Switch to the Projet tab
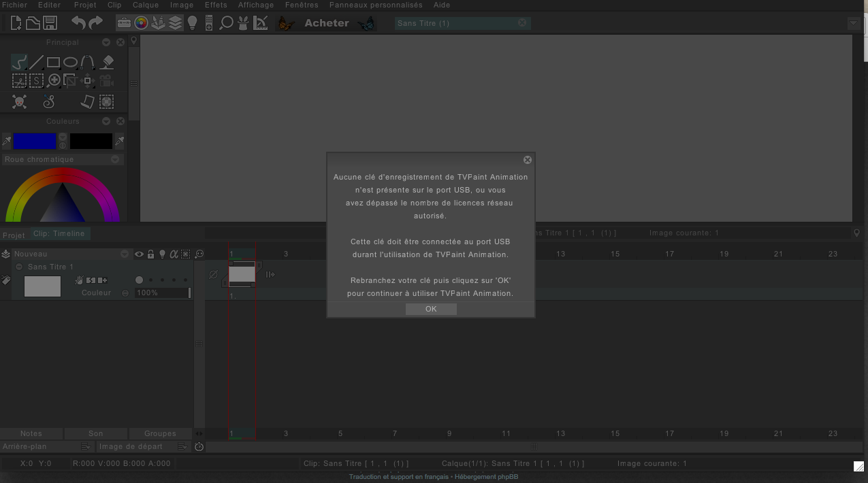The height and width of the screenshot is (483, 868). tap(14, 235)
